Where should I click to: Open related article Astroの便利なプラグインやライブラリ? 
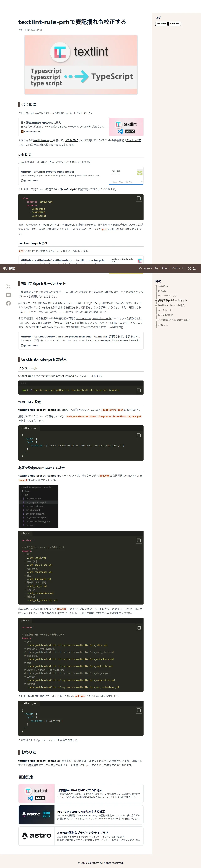tap(81, 836)
